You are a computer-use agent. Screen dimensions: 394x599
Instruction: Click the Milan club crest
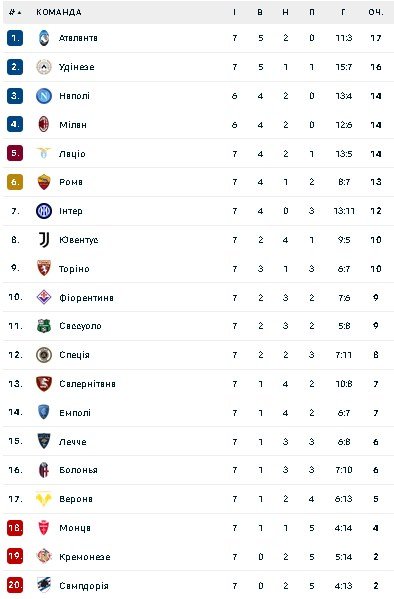[44, 125]
